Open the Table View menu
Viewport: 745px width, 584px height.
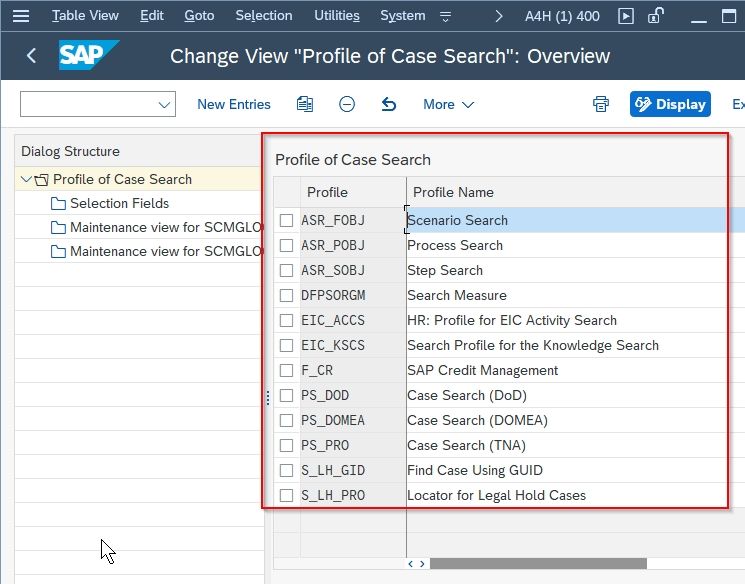point(85,16)
